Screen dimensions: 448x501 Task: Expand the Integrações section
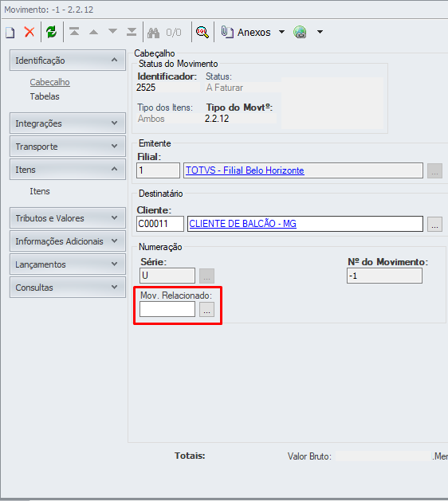pyautogui.click(x=68, y=123)
